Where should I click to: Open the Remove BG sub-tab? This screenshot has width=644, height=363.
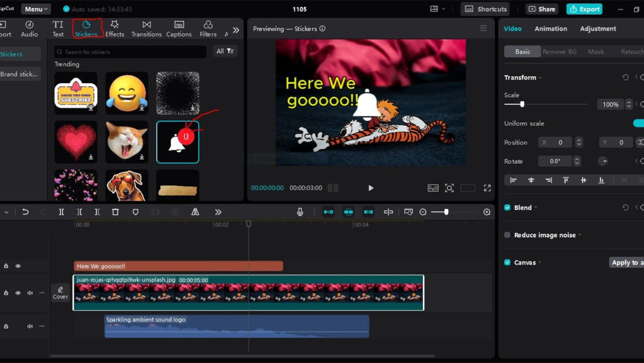point(560,51)
